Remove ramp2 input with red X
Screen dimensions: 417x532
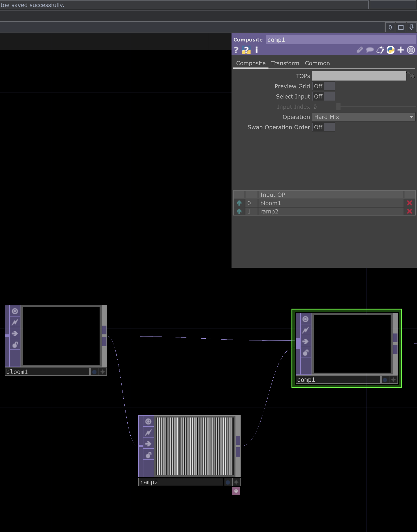(409, 211)
